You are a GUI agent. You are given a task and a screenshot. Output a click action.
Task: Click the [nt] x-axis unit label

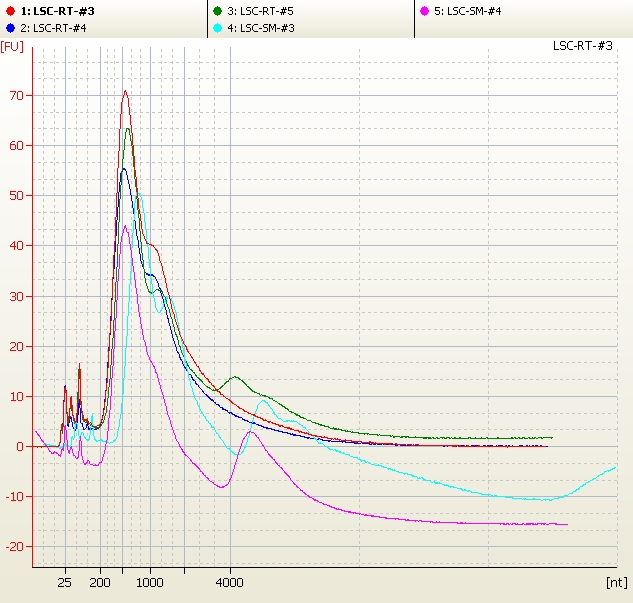point(616,582)
